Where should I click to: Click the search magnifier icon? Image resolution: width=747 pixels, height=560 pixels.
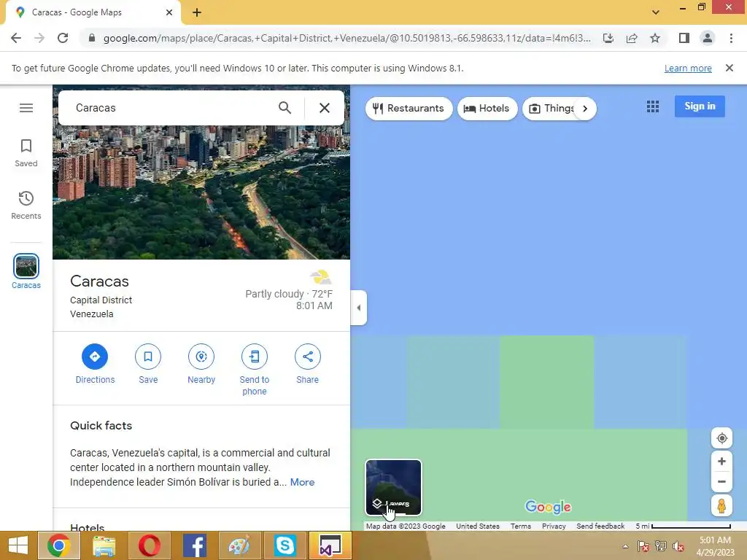point(285,108)
